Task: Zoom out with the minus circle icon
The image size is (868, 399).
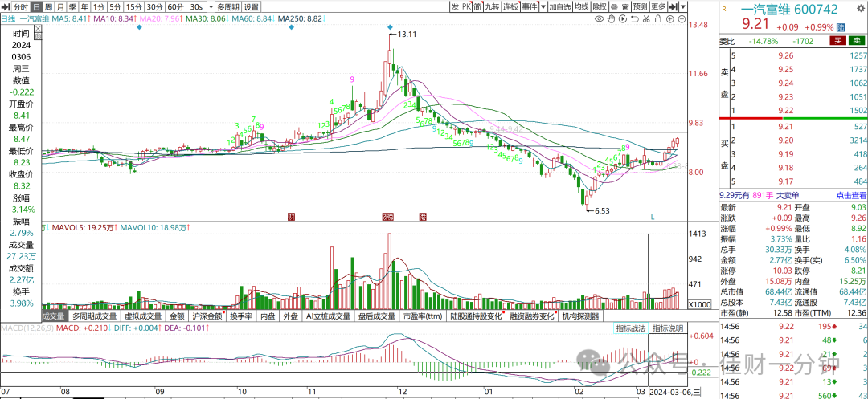Action: click(x=681, y=19)
